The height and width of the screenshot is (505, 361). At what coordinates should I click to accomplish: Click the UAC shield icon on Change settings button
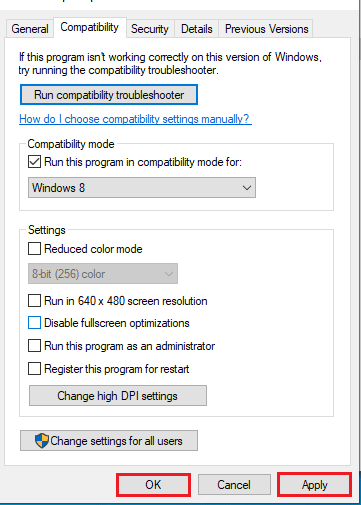[42, 441]
